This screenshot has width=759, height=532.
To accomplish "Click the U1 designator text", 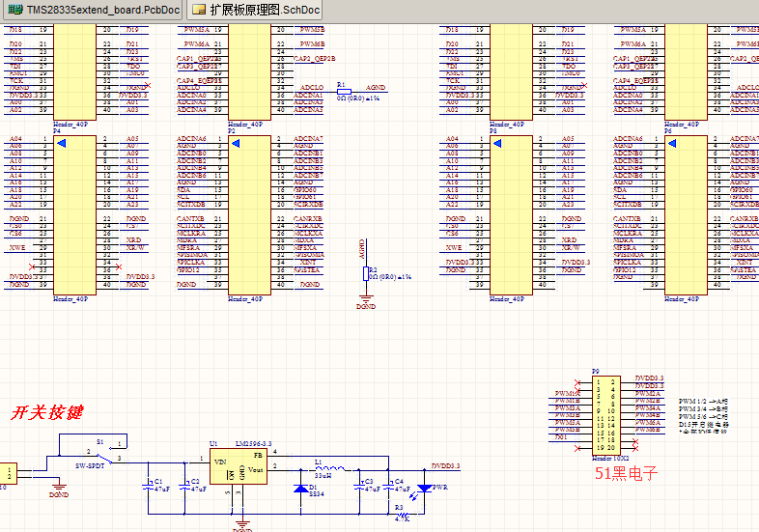I will pos(213,443).
